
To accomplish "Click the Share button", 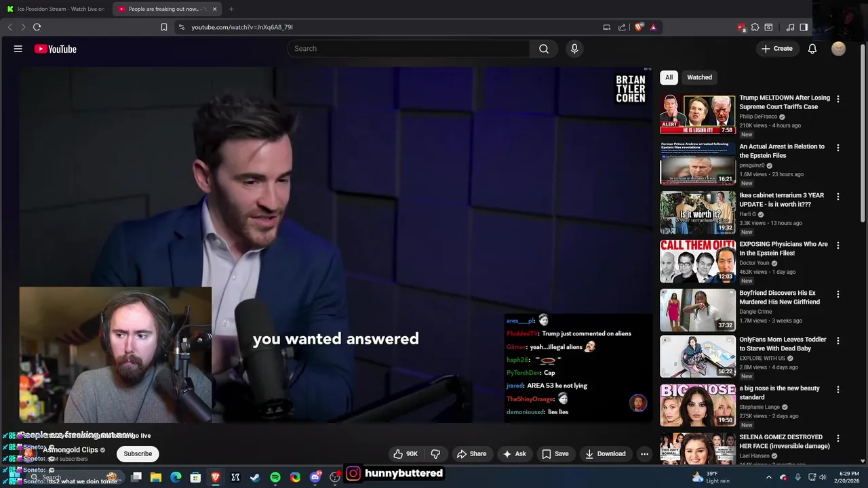I will coord(471,454).
